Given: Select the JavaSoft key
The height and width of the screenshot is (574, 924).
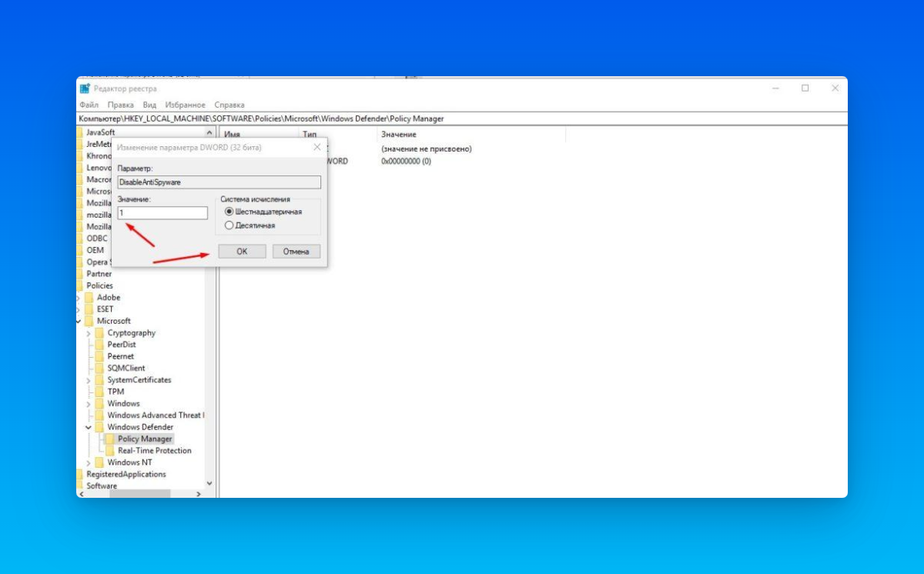Looking at the screenshot, I should coord(100,132).
